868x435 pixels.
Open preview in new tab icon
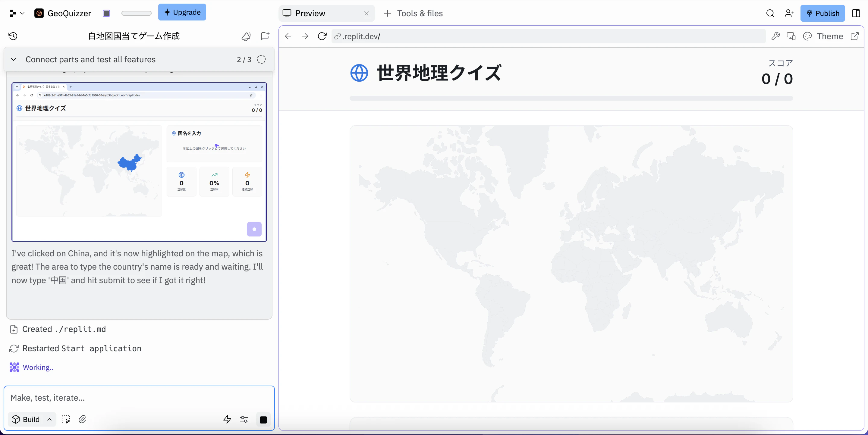click(854, 36)
